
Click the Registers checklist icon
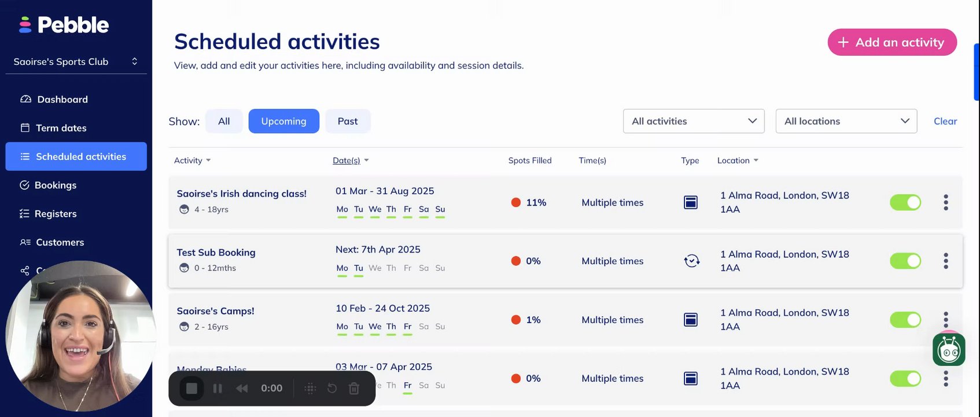click(x=24, y=214)
